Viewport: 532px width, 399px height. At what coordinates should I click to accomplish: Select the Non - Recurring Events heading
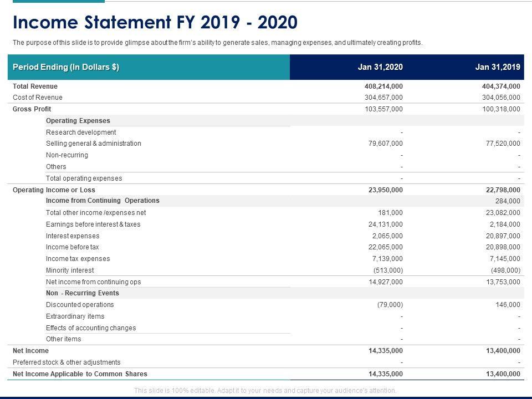(83, 293)
